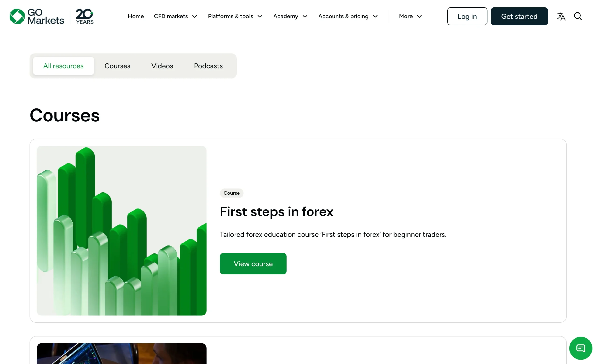Open the language translation icon
Image resolution: width=597 pixels, height=364 pixels.
(561, 16)
